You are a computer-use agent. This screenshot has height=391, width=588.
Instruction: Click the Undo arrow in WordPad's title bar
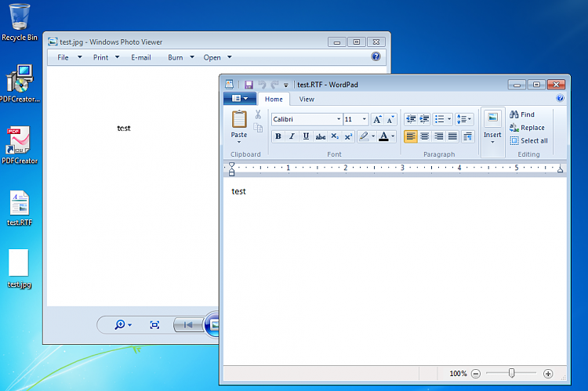262,85
